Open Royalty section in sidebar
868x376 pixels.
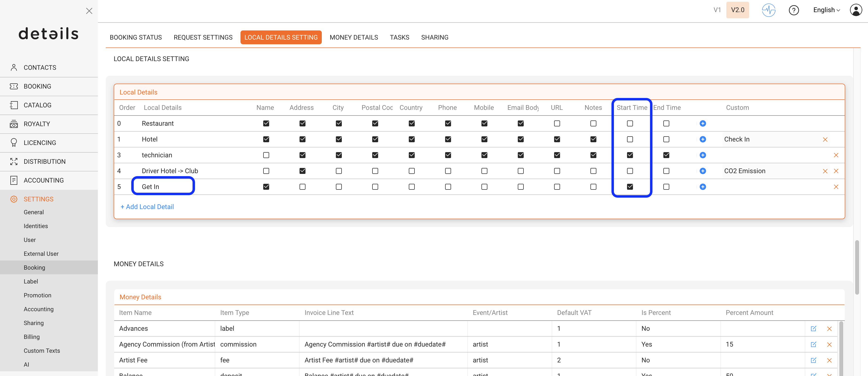coord(37,124)
